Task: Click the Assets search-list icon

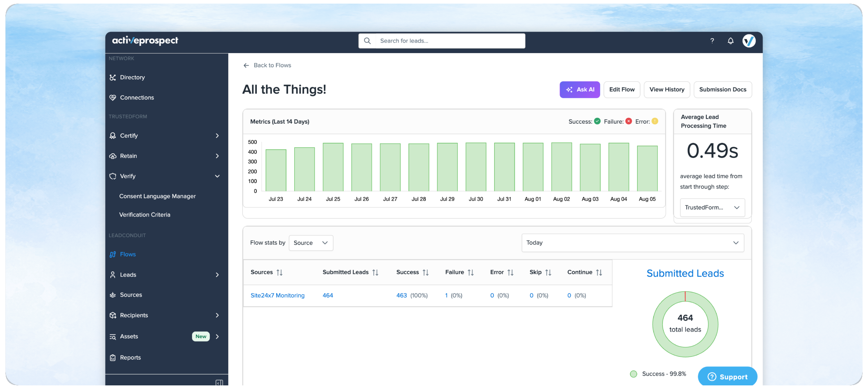Action: [x=113, y=337]
